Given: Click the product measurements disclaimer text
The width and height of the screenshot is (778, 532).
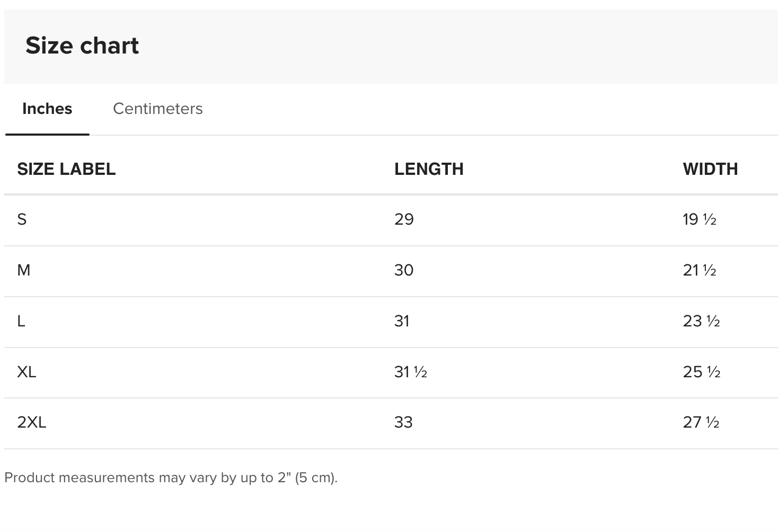Looking at the screenshot, I should pos(171,477).
